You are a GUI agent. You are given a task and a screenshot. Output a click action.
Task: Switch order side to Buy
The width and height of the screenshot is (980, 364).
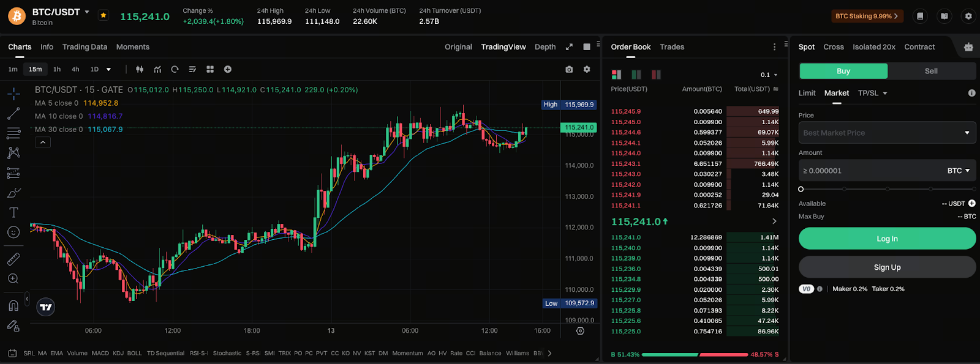point(843,71)
